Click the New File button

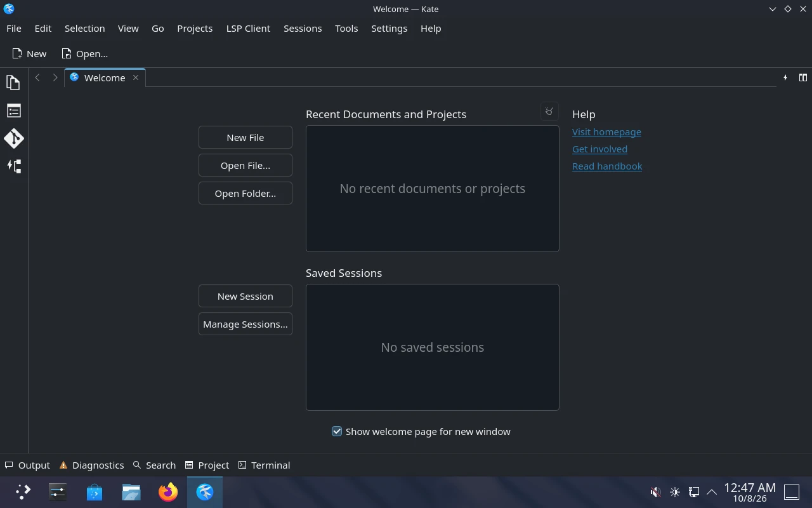point(246,137)
